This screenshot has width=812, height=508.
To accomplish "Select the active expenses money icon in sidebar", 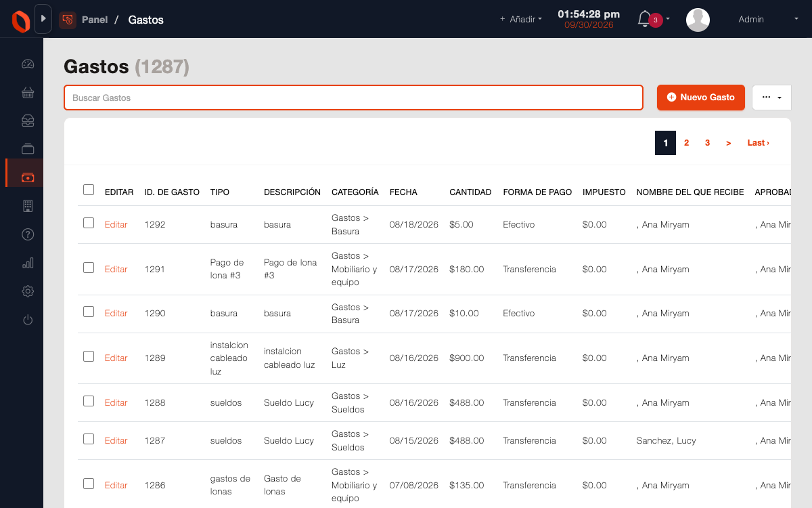I will [x=28, y=177].
